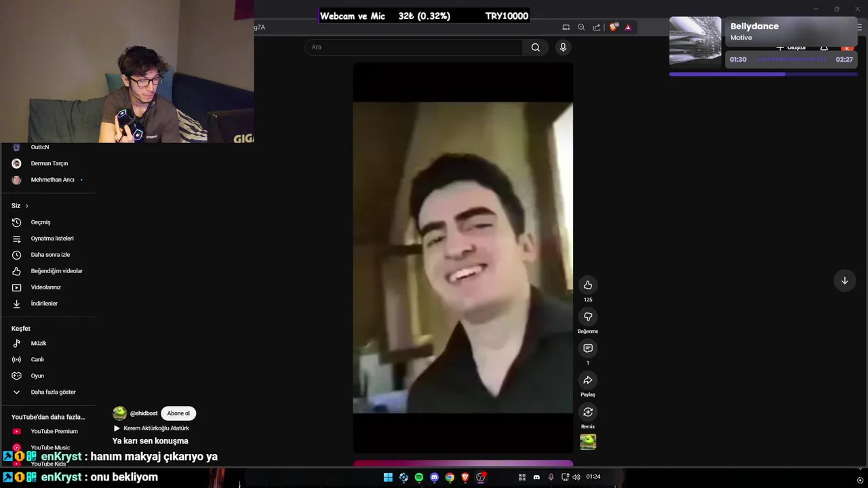Click the Keşfet section heading
The width and height of the screenshot is (868, 488).
[x=21, y=329]
